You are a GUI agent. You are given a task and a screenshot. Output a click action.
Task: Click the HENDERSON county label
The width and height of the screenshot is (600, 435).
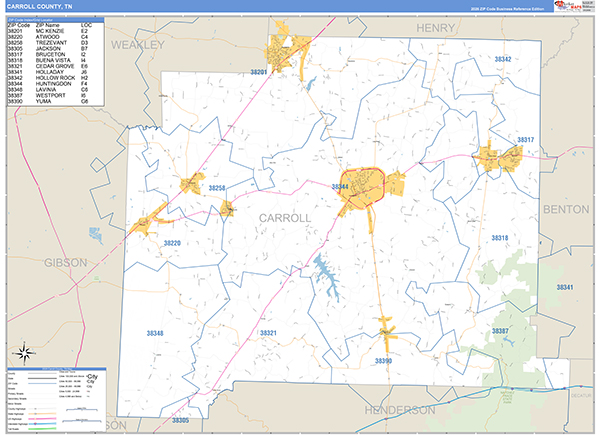[x=400, y=411]
